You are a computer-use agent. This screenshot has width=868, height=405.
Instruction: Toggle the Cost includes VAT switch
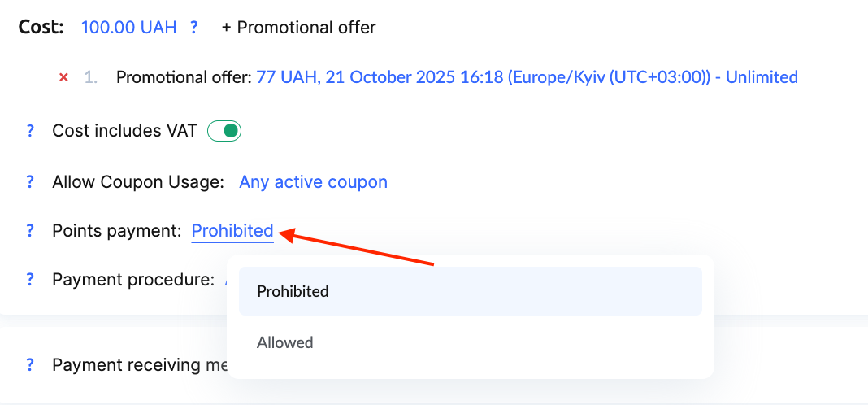tap(224, 131)
